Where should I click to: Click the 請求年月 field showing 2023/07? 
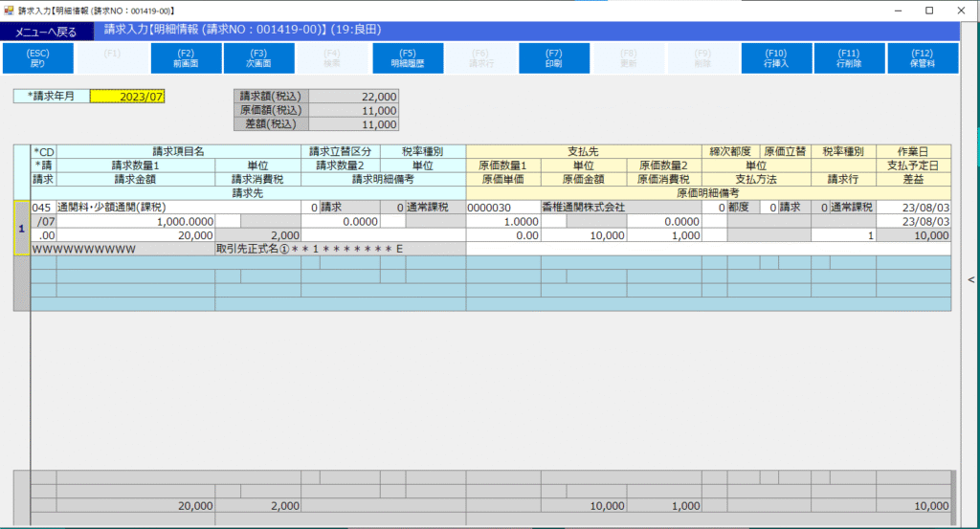(x=127, y=97)
